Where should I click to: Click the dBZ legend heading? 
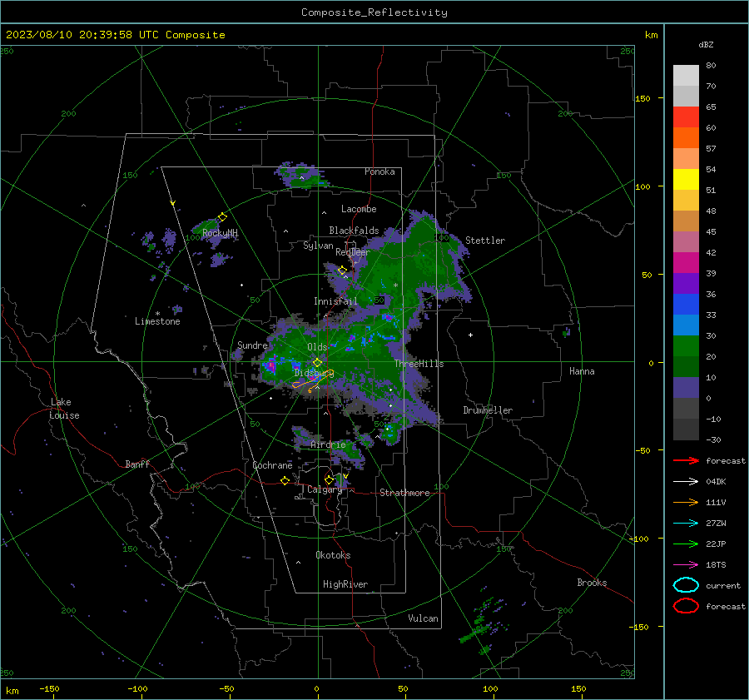[x=706, y=44]
